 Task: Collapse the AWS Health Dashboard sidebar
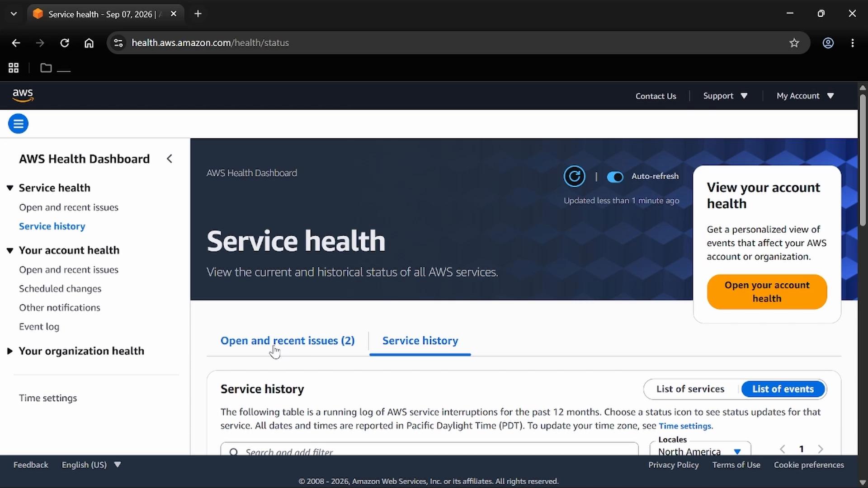click(170, 159)
